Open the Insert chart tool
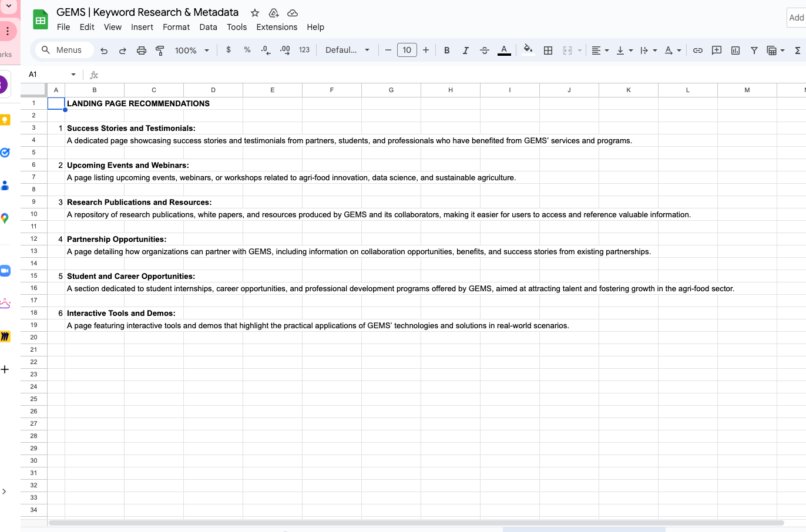This screenshot has width=806, height=532. tap(735, 50)
